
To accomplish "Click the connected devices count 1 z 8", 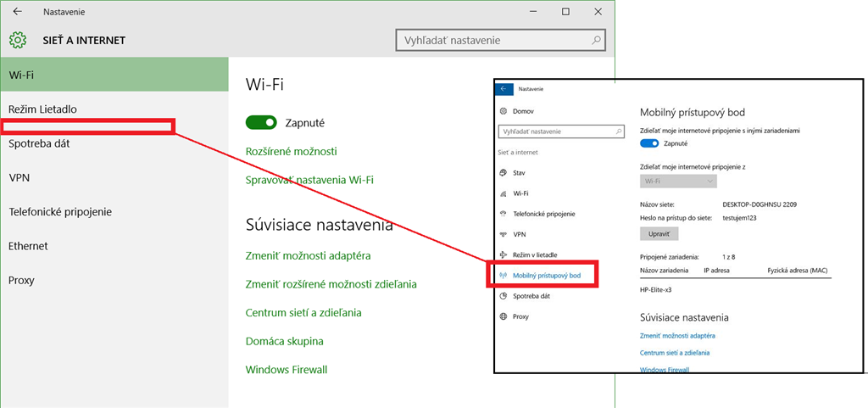I will pyautogui.click(x=728, y=257).
